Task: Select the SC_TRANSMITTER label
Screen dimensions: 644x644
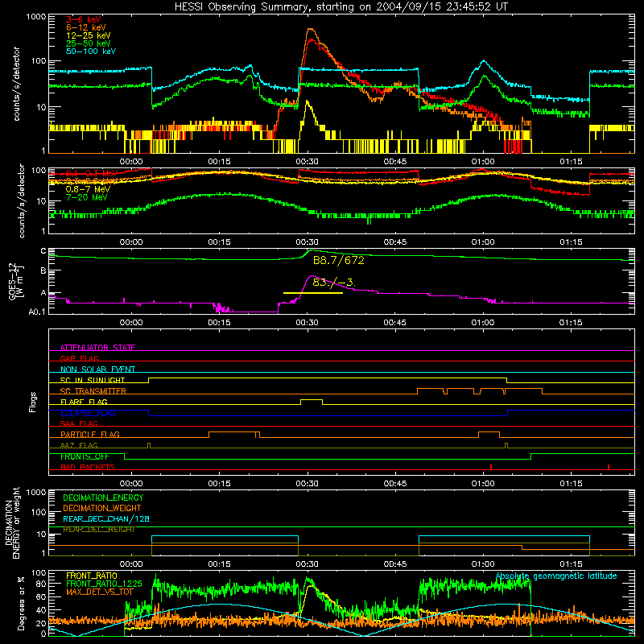Action: click(x=93, y=391)
